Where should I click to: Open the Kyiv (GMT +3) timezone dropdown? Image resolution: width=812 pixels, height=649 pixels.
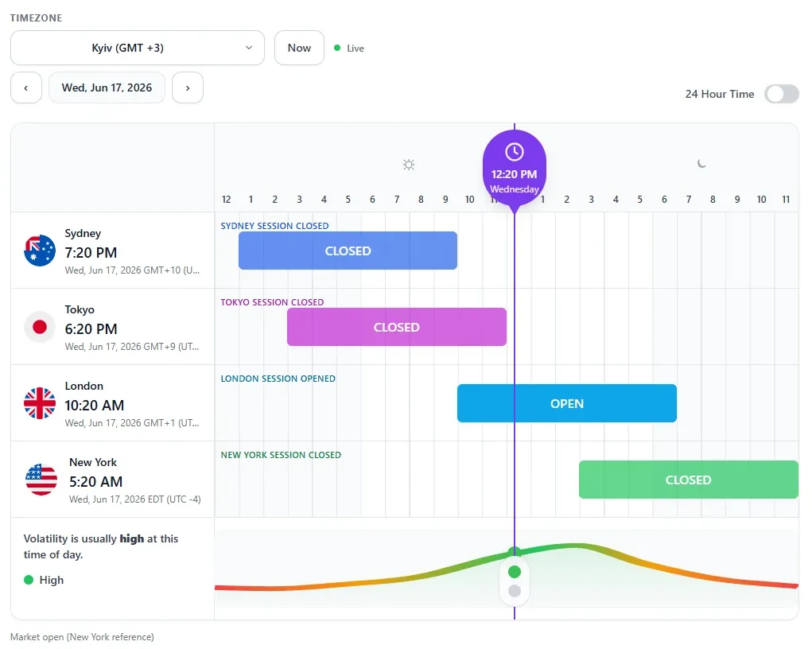click(138, 48)
